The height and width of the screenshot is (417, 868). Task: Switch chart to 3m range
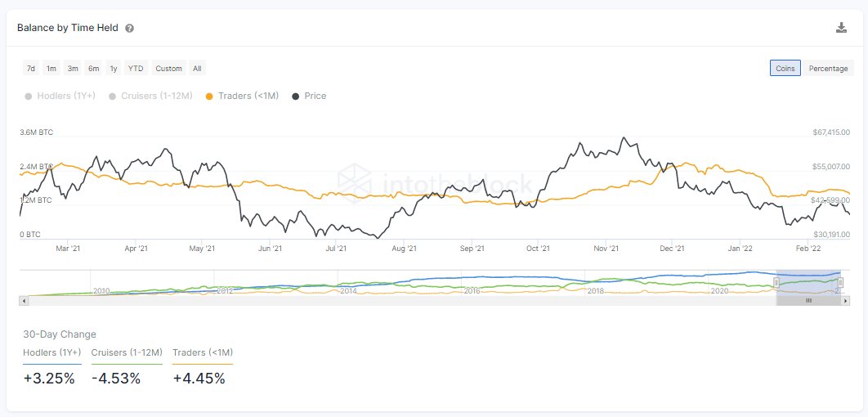[73, 69]
